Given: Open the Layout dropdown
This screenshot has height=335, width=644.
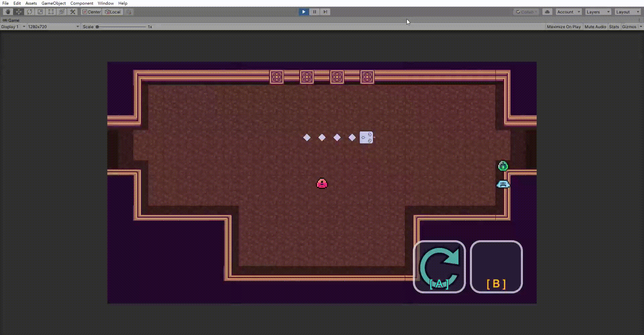Looking at the screenshot, I should (628, 12).
